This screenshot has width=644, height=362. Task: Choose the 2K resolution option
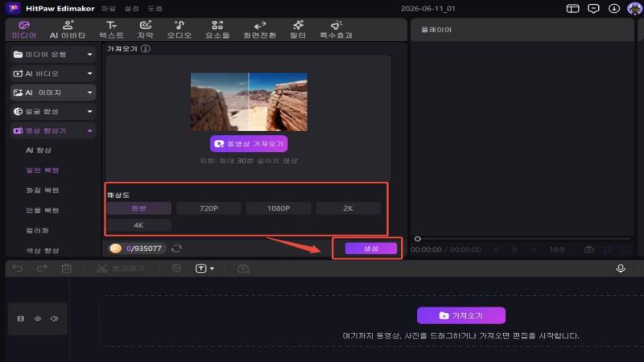[348, 208]
